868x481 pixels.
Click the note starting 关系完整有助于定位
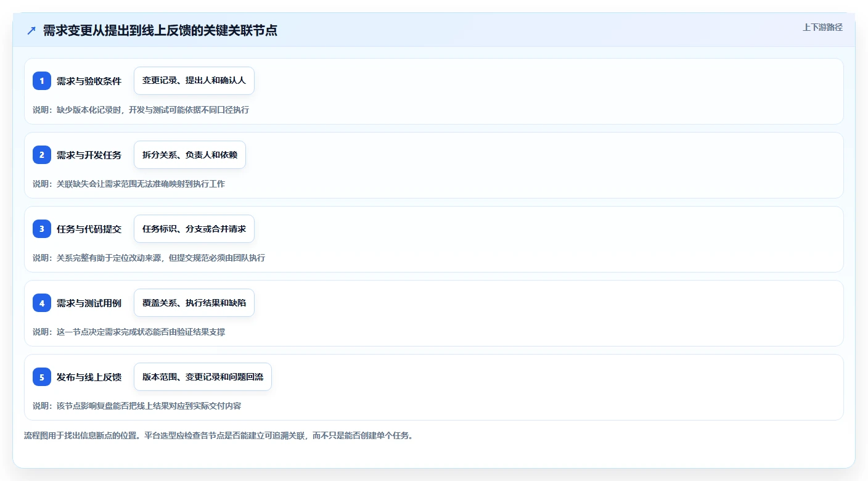coord(149,258)
